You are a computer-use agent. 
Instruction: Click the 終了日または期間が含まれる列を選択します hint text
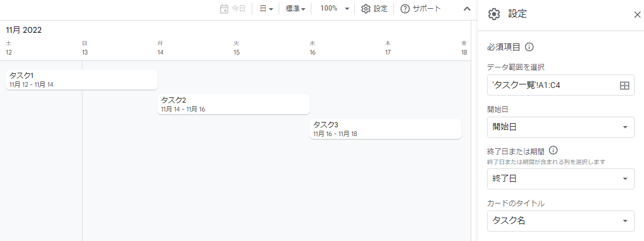(x=546, y=162)
